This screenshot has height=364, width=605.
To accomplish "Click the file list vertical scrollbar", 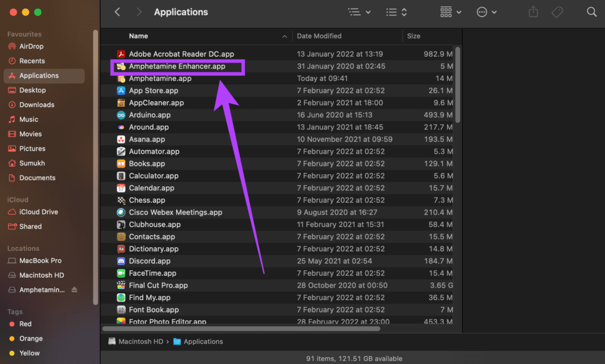I will pos(458,85).
